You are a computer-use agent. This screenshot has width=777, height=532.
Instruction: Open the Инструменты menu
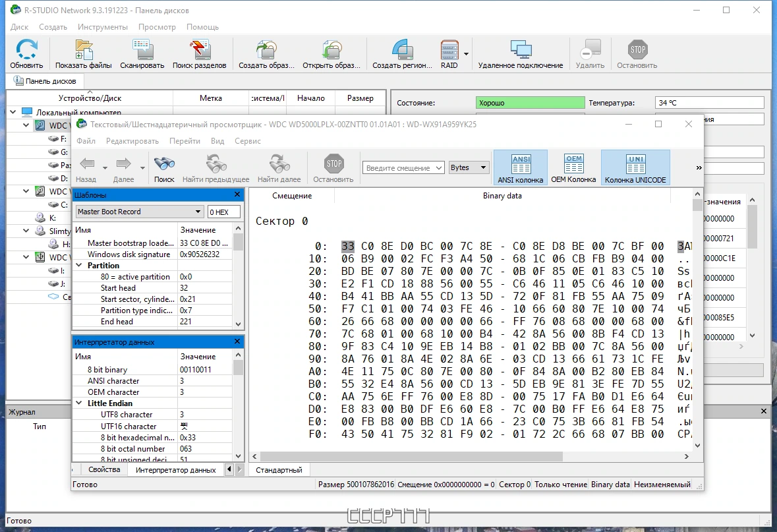[x=103, y=27]
